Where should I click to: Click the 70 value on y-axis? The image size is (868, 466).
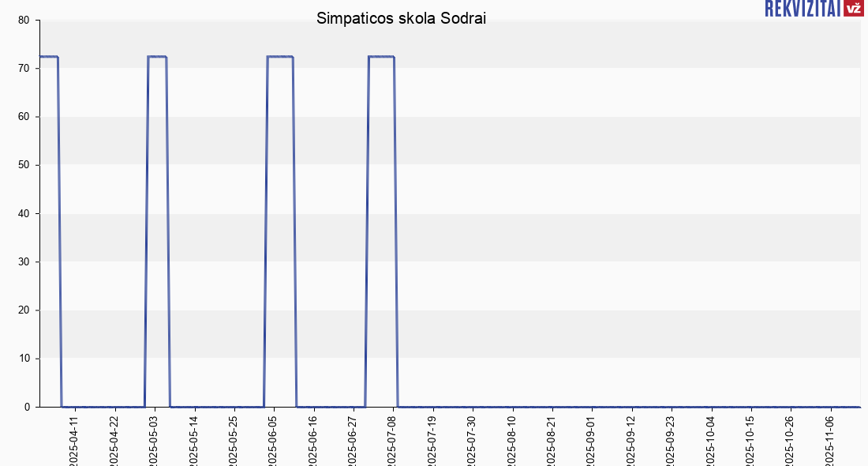23,69
